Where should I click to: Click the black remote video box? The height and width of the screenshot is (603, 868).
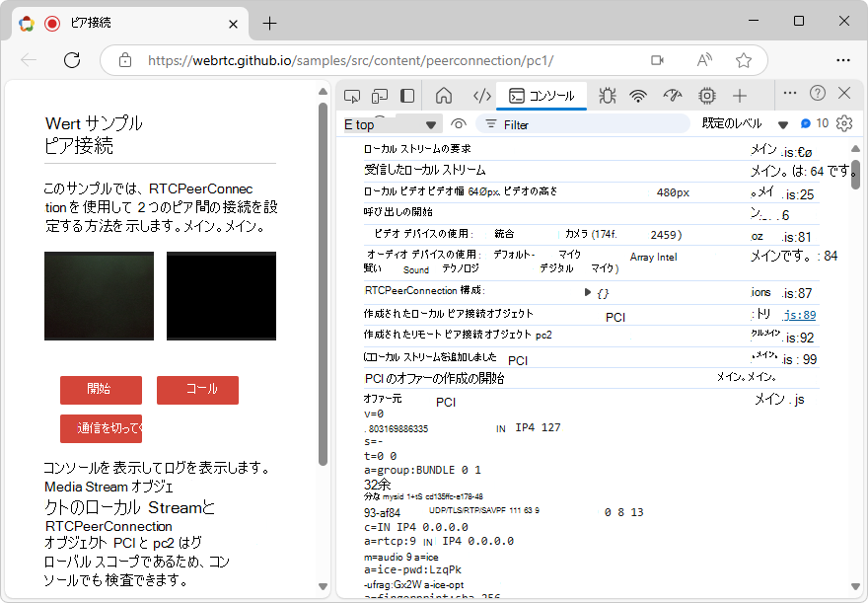tap(221, 296)
